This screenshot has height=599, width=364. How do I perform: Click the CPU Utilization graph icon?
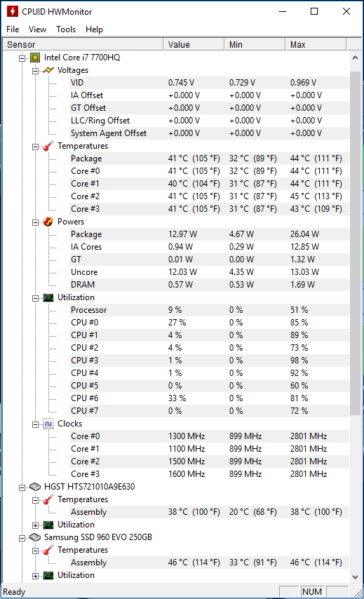[48, 297]
